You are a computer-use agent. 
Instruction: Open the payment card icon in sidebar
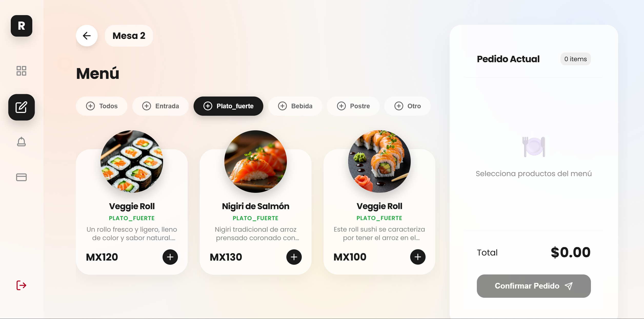[21, 177]
